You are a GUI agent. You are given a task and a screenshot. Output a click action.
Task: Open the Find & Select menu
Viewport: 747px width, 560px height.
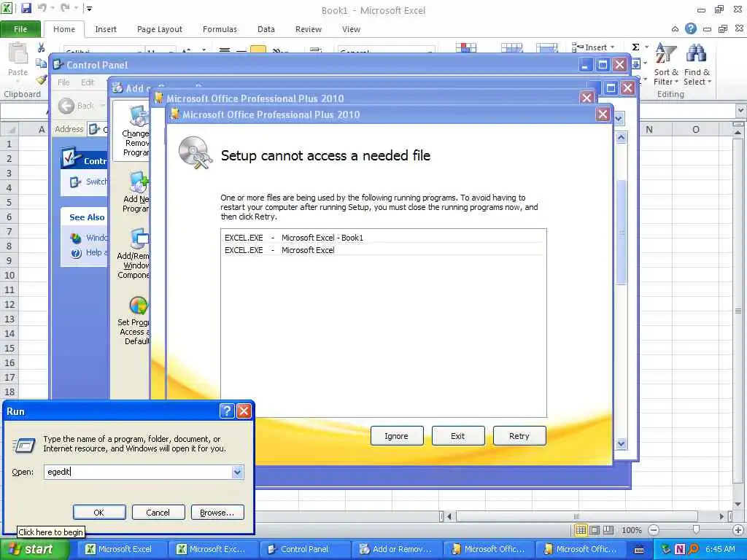tap(697, 64)
